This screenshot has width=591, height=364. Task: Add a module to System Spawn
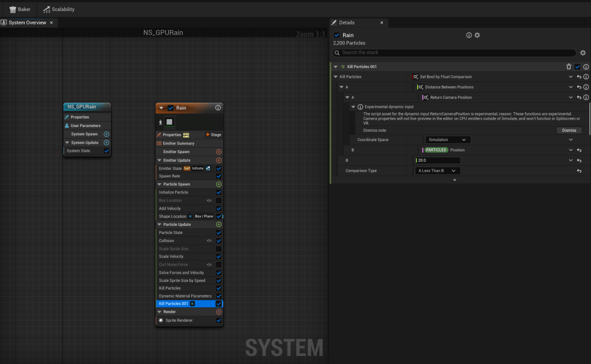106,134
